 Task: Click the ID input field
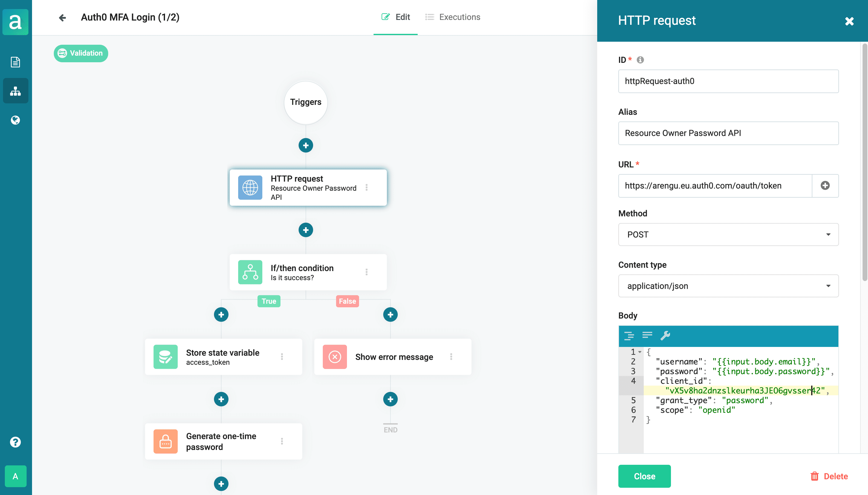(x=728, y=81)
